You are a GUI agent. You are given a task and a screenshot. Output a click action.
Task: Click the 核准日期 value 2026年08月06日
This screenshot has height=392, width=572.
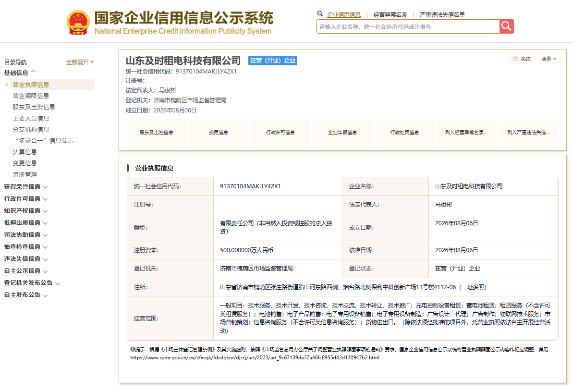pyautogui.click(x=456, y=250)
